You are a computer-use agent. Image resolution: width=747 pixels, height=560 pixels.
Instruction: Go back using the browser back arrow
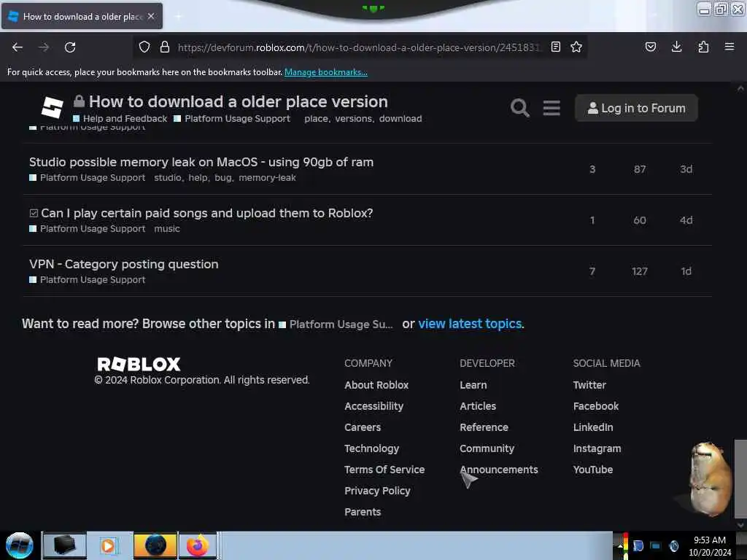[x=18, y=47]
